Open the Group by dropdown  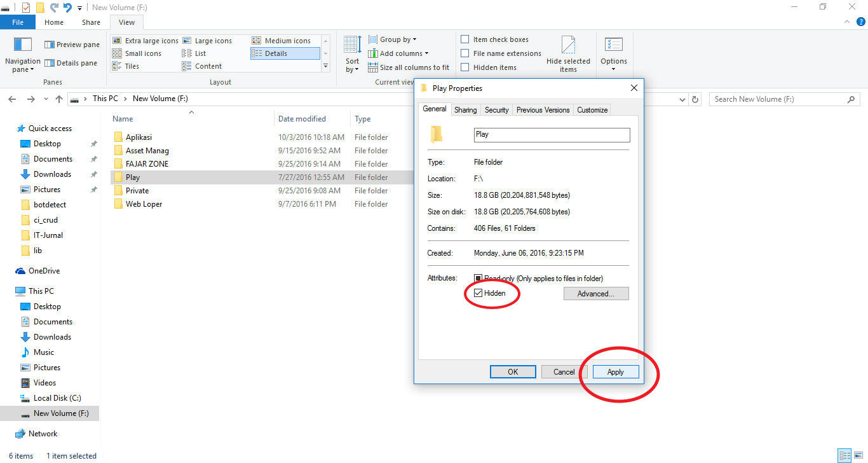click(x=393, y=39)
